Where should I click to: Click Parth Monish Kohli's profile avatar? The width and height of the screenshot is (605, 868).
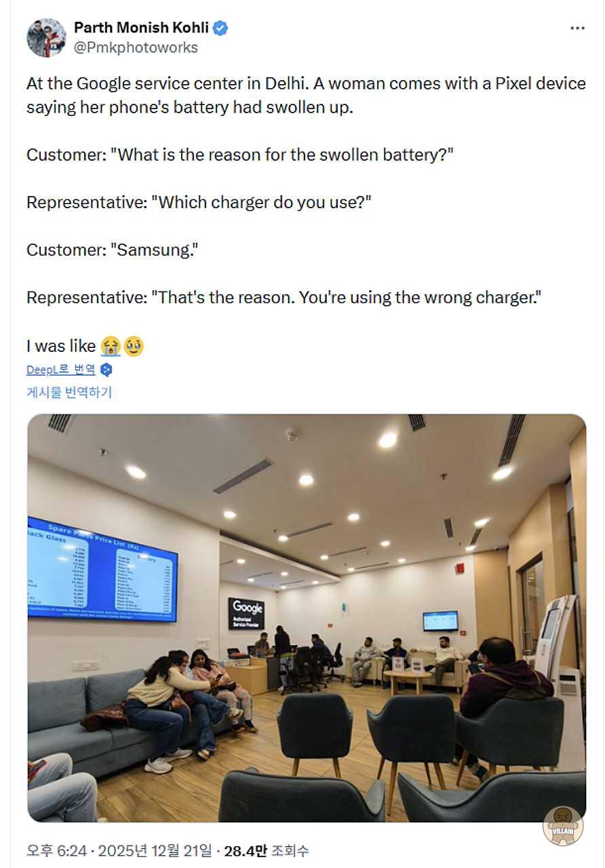pos(46,38)
